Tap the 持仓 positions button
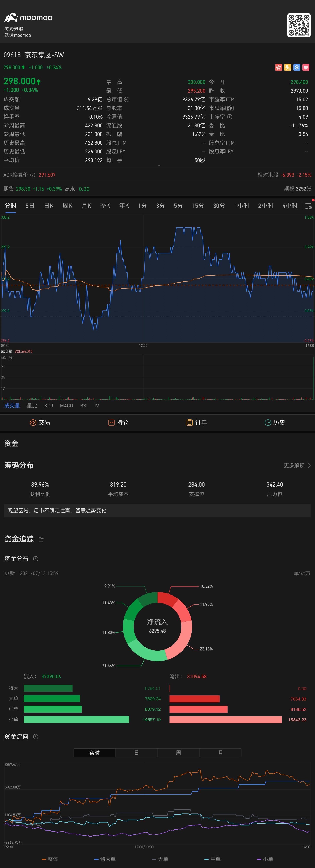 118,423
